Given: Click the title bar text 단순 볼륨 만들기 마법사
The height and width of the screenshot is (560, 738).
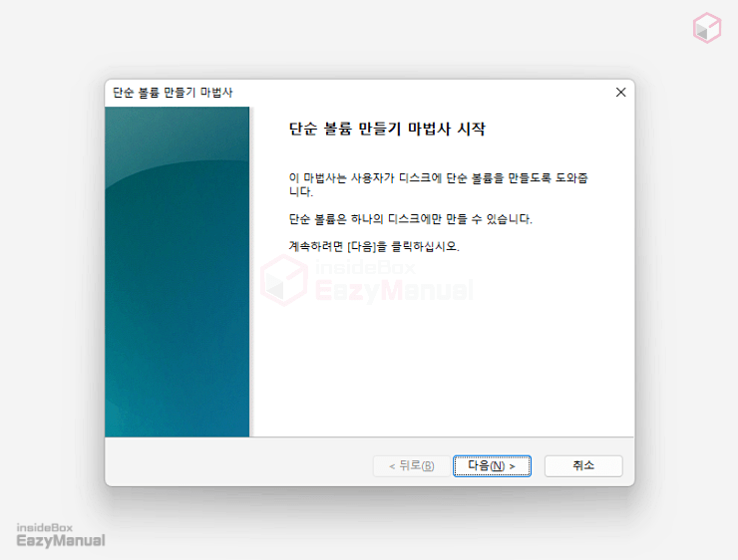Looking at the screenshot, I should pos(173,92).
